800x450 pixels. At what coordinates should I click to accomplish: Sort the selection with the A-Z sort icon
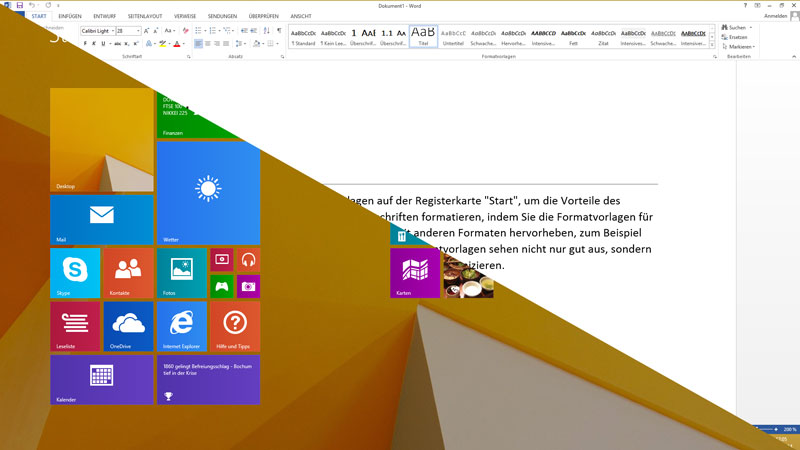click(266, 31)
